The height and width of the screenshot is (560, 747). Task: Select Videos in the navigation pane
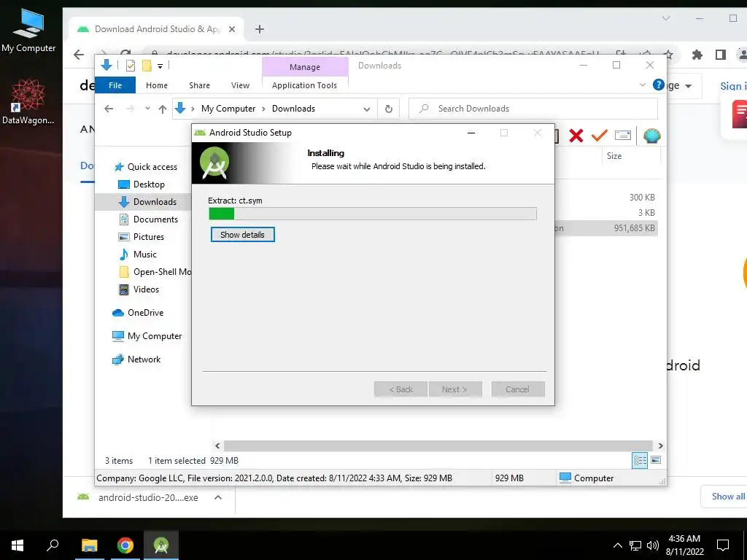tap(138, 289)
